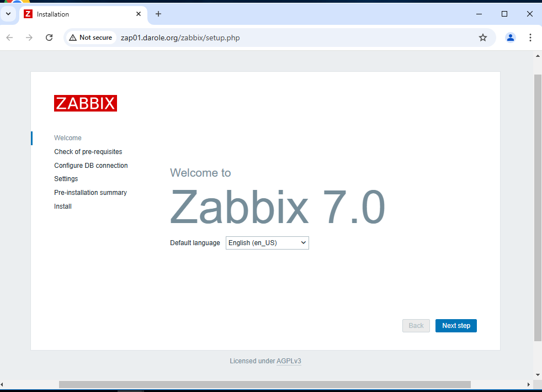Open the Chrome profile avatar icon
This screenshot has width=542, height=392.
[x=510, y=38]
